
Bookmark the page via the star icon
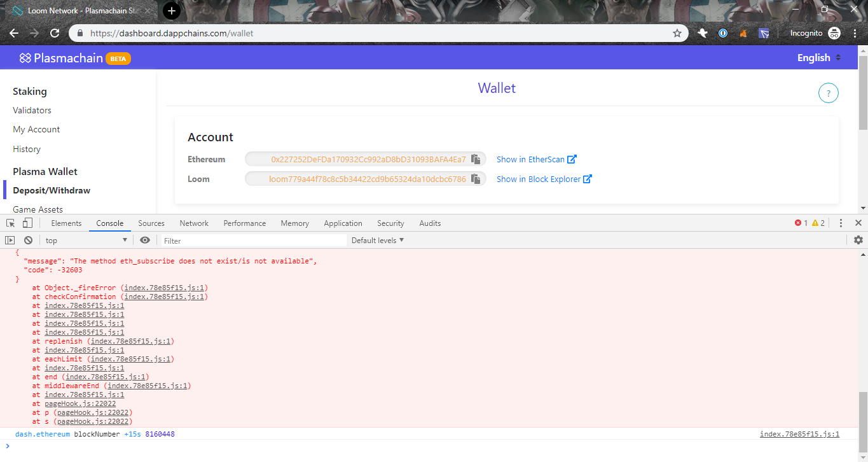click(677, 32)
